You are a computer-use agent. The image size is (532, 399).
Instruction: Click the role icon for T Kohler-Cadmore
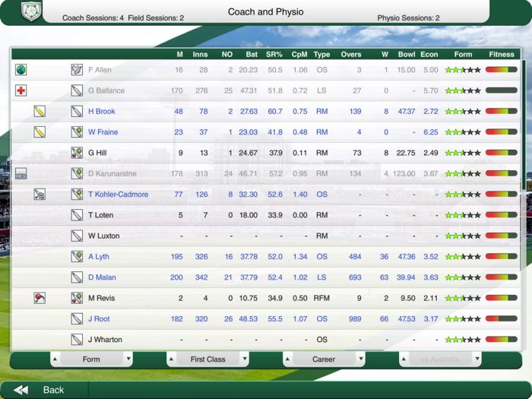[77, 195]
